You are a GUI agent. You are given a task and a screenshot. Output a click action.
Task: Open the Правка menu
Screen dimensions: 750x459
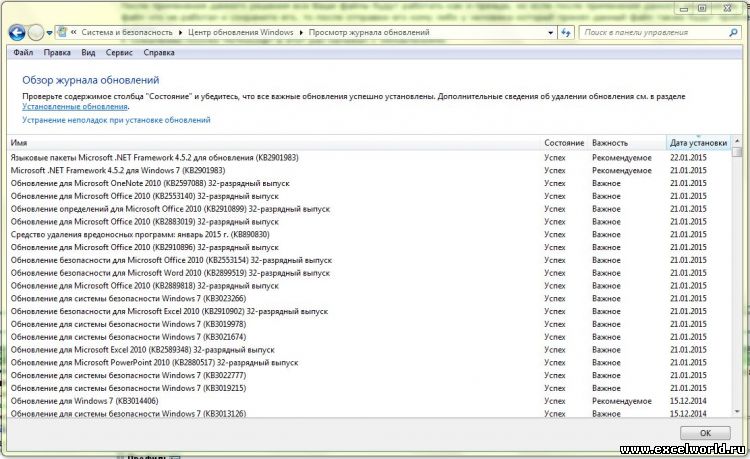coord(57,53)
